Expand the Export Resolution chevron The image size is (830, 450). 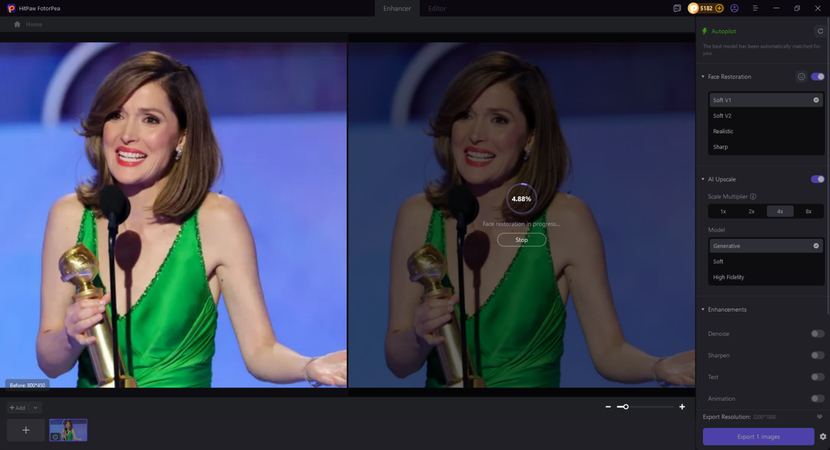820,417
